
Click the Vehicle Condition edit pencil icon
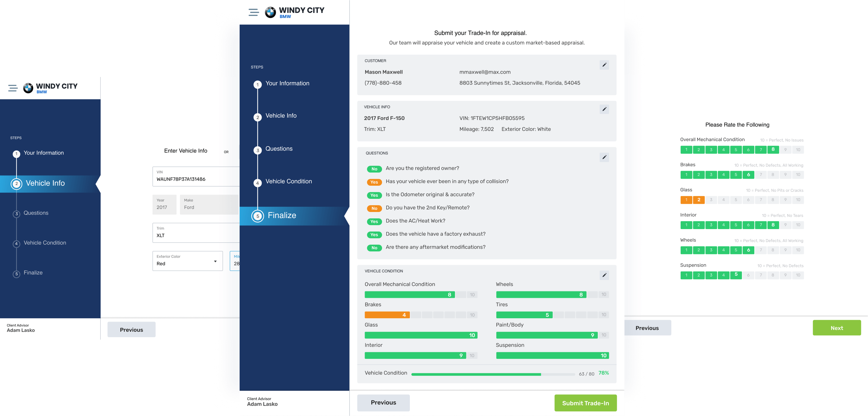604,275
